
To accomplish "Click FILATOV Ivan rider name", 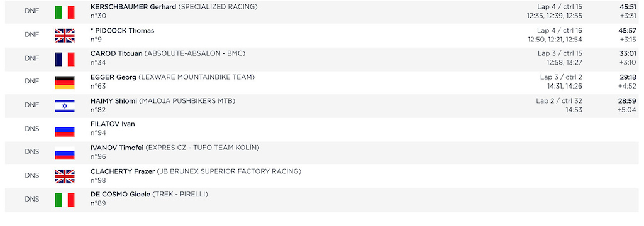I will tap(113, 124).
